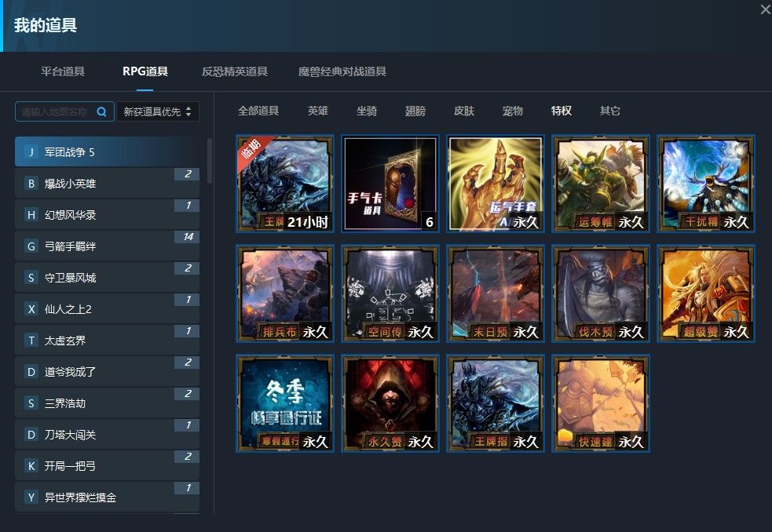Screen dimensions: 772x532
Task: Open the 永久赞 hooded figure item
Action: (390, 403)
